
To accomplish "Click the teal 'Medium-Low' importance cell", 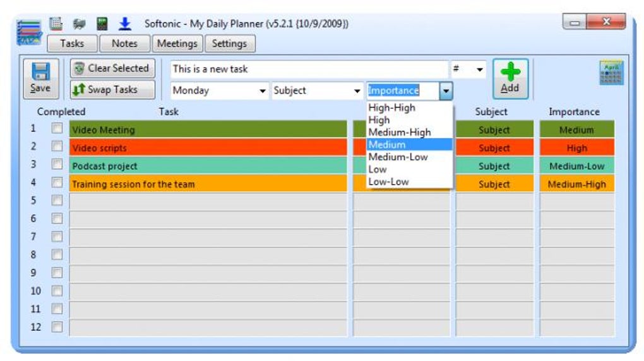I will point(577,166).
